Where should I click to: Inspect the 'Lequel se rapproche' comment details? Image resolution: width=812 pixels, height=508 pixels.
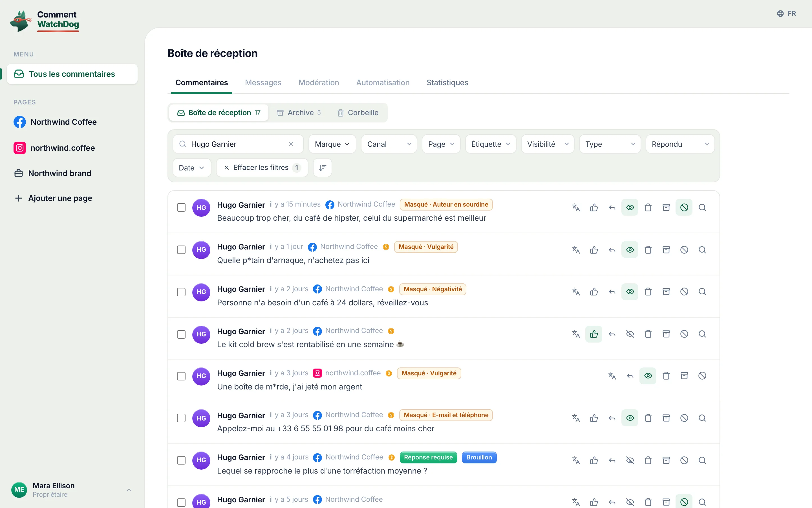702,460
